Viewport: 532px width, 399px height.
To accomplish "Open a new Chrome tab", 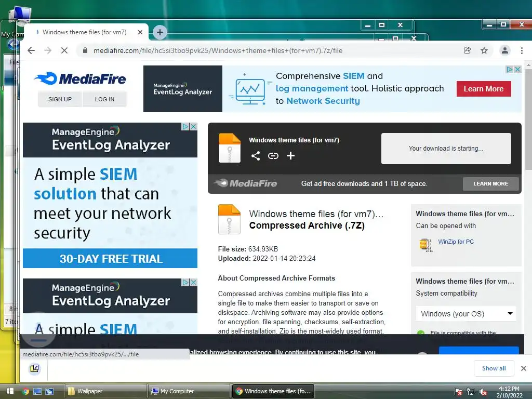I will [x=160, y=32].
